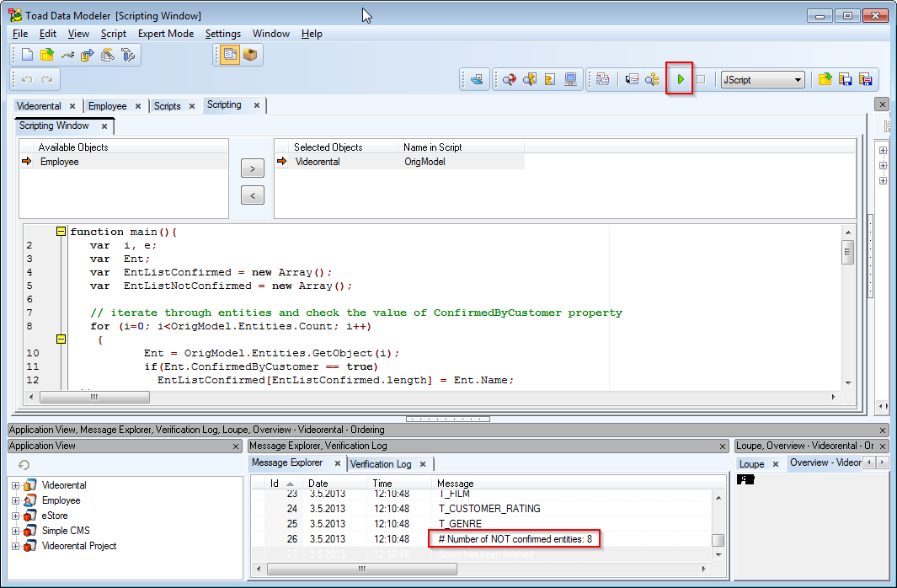Create a new file from the toolbar
This screenshot has width=897, height=588.
(x=27, y=55)
